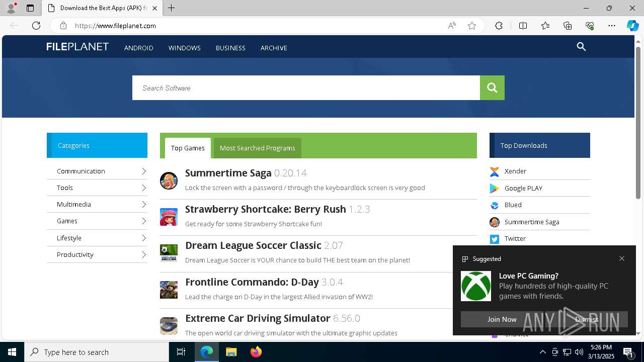The height and width of the screenshot is (362, 644).
Task: Open the Google PLAY text link
Action: pos(523,189)
